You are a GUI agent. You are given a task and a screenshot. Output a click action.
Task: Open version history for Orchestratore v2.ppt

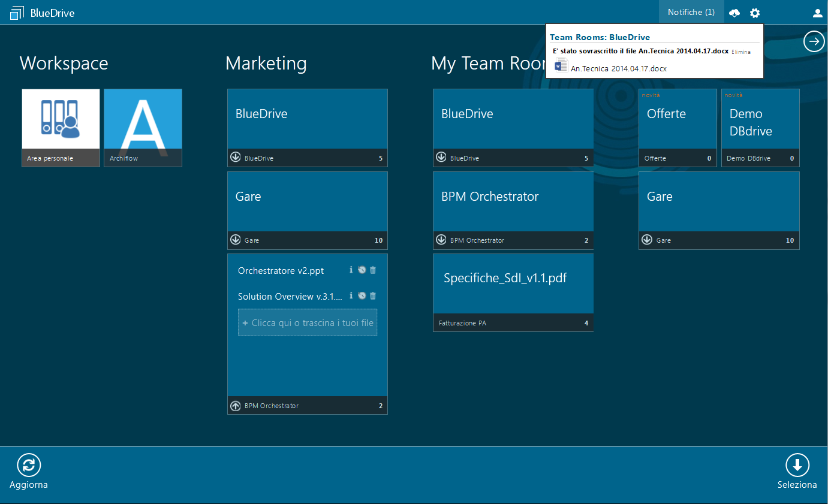pos(362,270)
